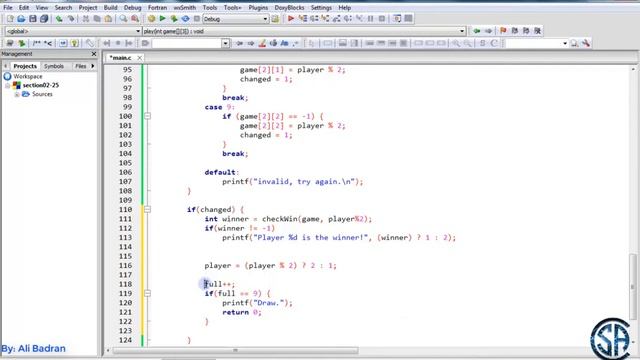This screenshot has height=360, width=640.
Task: Click the Build gear icon
Action: (x=151, y=19)
